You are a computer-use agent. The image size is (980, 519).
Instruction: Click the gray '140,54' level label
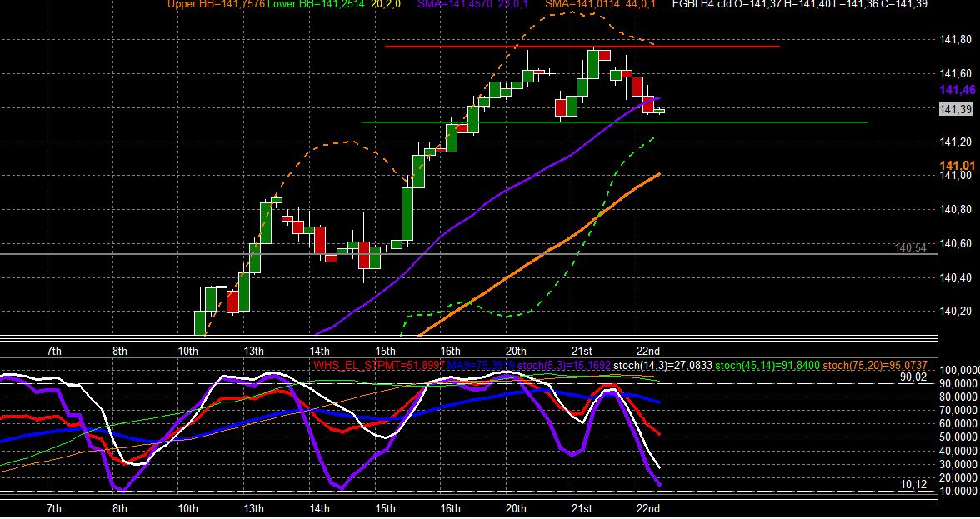pyautogui.click(x=910, y=248)
